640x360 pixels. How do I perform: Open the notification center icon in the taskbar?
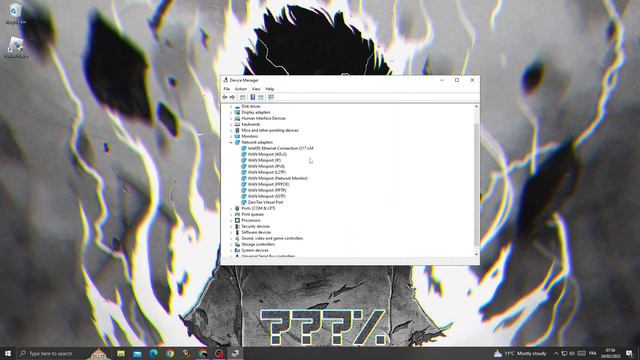click(x=629, y=353)
